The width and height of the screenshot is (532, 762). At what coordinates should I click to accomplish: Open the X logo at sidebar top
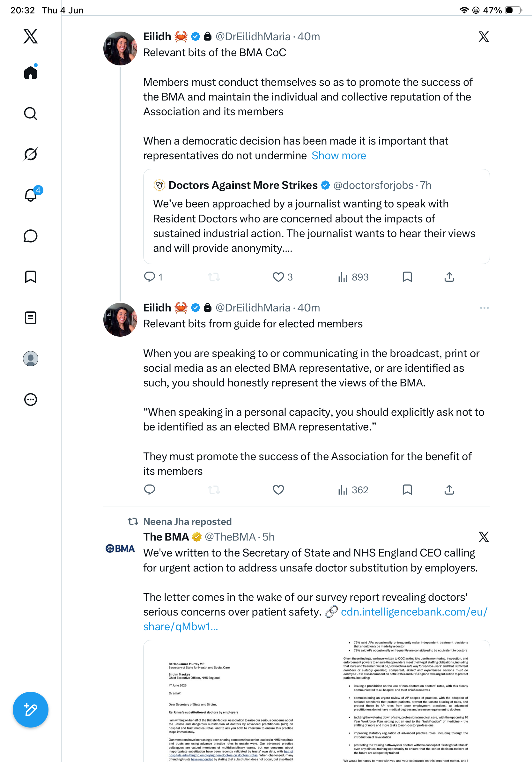[31, 36]
